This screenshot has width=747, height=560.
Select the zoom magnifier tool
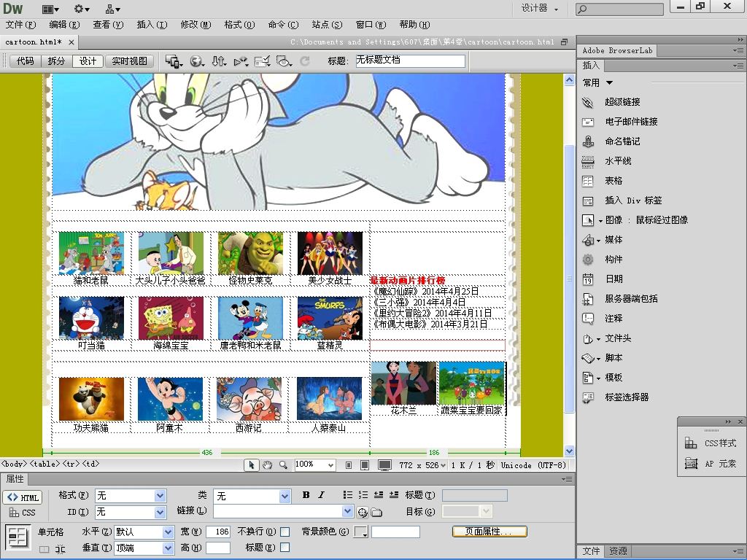[283, 464]
